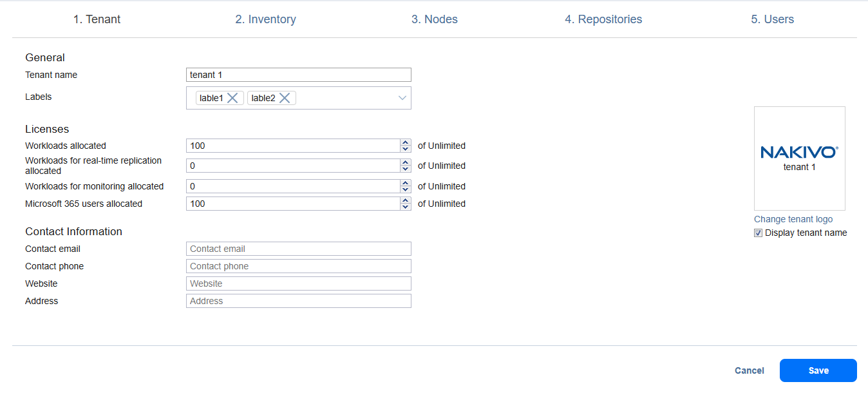Click the Change tenant logo link

click(793, 219)
